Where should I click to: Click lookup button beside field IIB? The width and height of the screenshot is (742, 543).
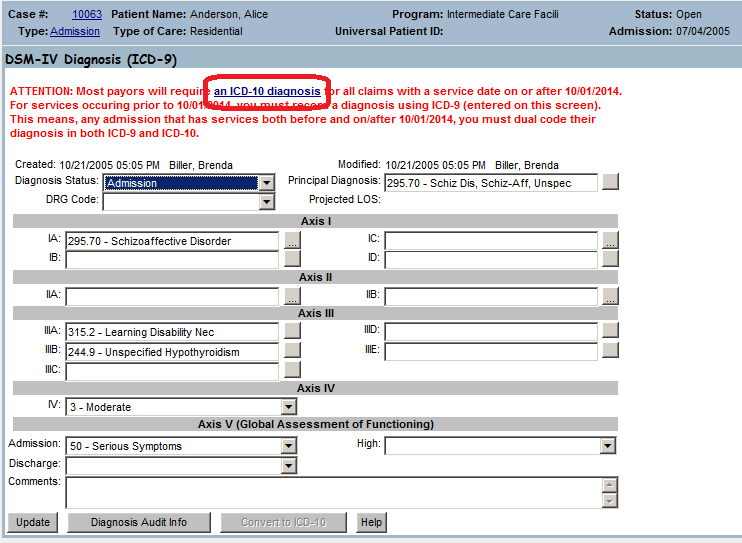pos(610,296)
